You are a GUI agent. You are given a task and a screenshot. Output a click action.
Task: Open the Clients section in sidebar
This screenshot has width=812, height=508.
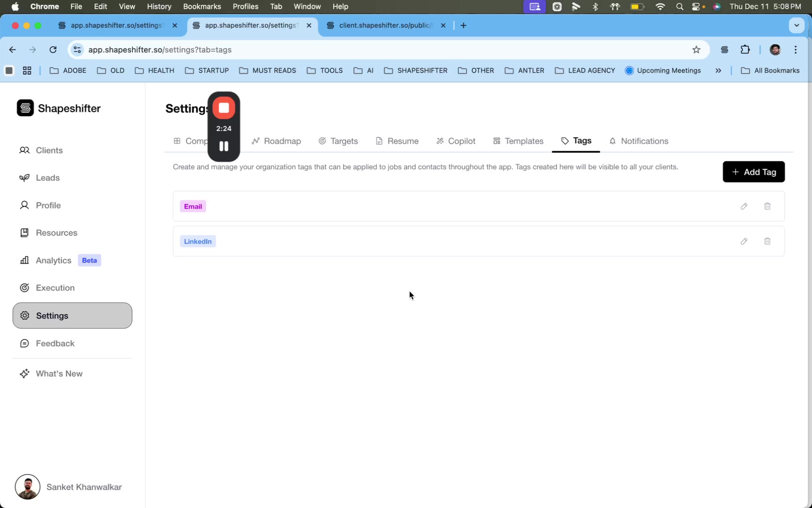pyautogui.click(x=49, y=150)
